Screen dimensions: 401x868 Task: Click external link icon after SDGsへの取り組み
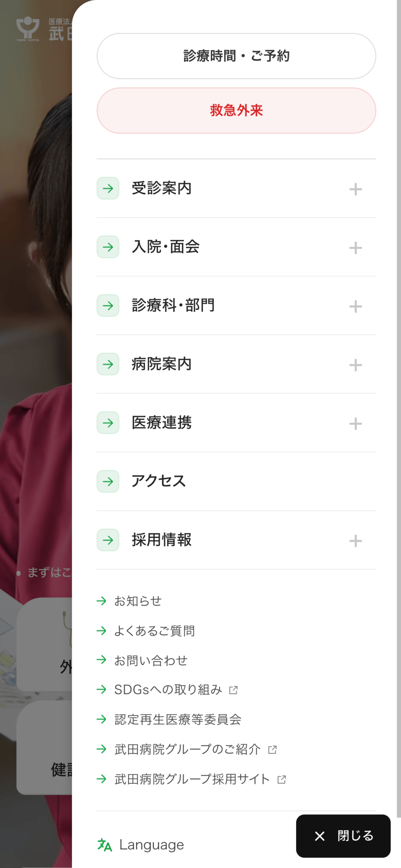[x=233, y=690]
